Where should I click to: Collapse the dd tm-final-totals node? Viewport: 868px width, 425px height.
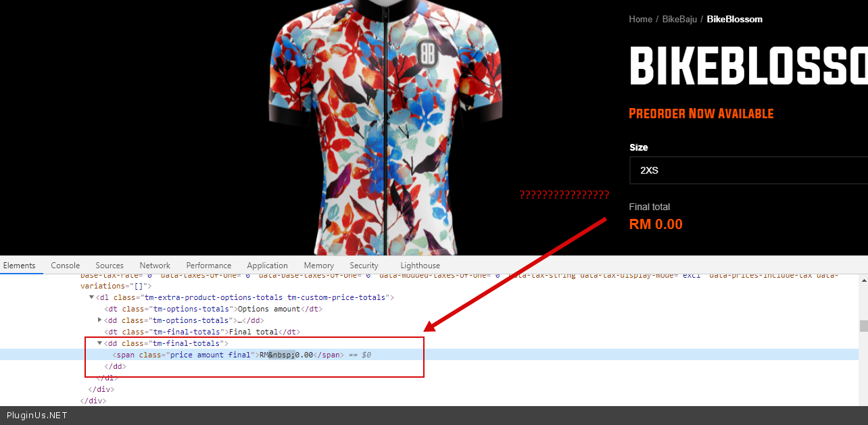pos(101,343)
